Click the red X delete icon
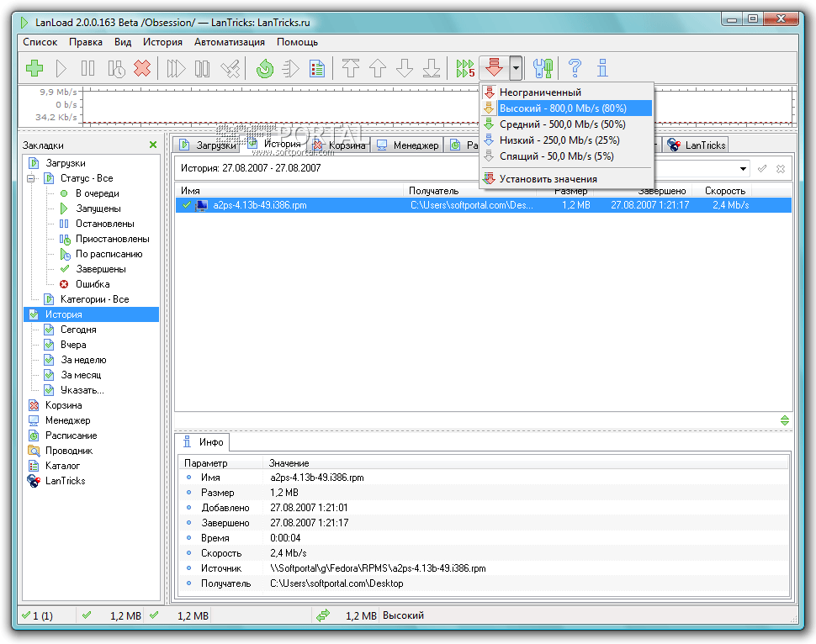 [142, 68]
